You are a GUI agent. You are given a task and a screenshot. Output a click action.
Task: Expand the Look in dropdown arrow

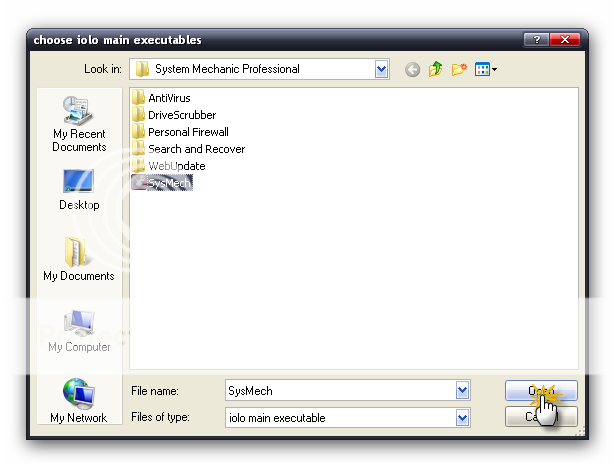[381, 69]
